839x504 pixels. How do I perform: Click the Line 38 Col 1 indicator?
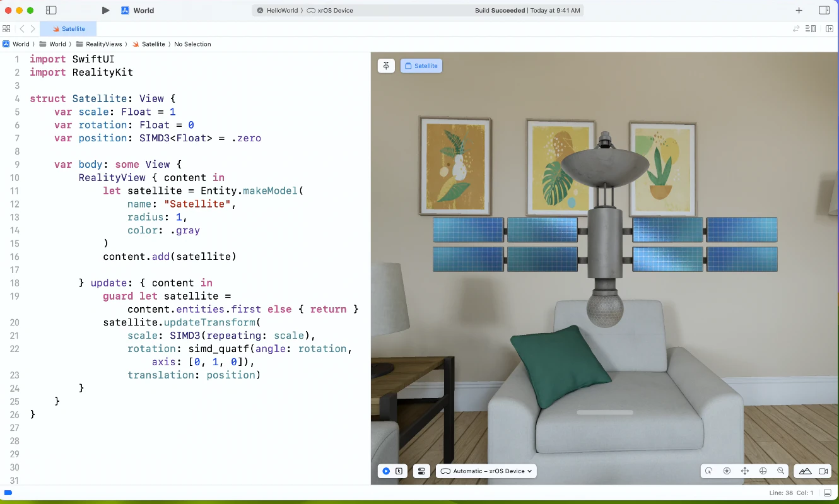pos(792,493)
